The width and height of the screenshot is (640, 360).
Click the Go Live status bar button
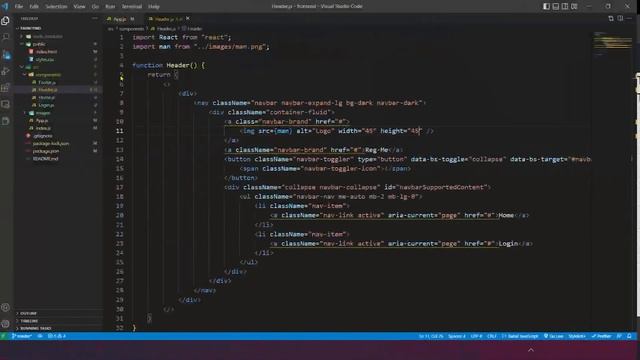pos(553,336)
